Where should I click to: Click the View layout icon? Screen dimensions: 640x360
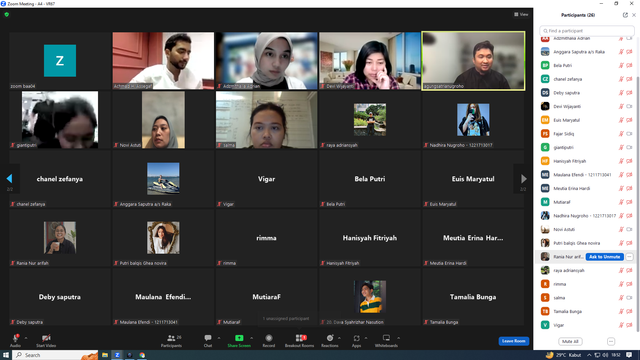521,14
